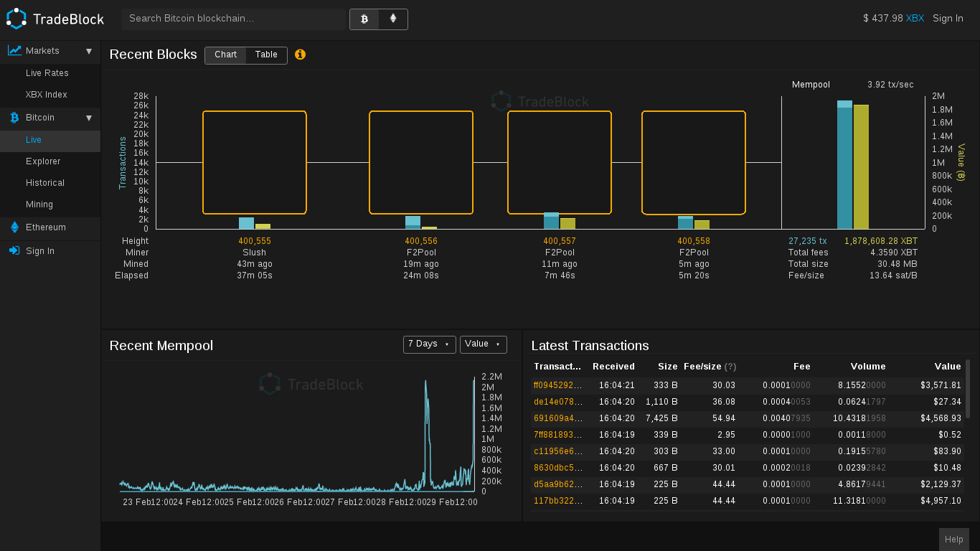Select the block 400,558 box in chart
980x551 pixels.
(x=694, y=163)
